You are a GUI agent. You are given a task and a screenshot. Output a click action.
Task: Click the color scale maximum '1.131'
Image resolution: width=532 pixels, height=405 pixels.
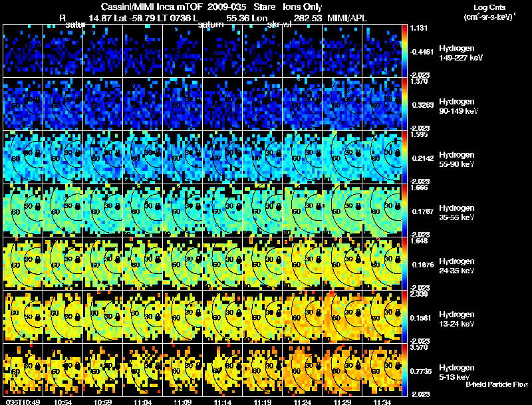[418, 28]
